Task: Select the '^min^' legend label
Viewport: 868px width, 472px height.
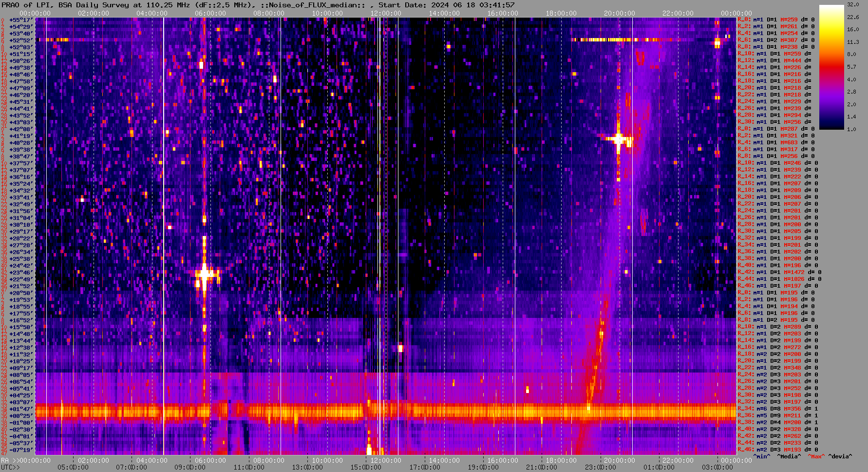Action: pos(762,456)
